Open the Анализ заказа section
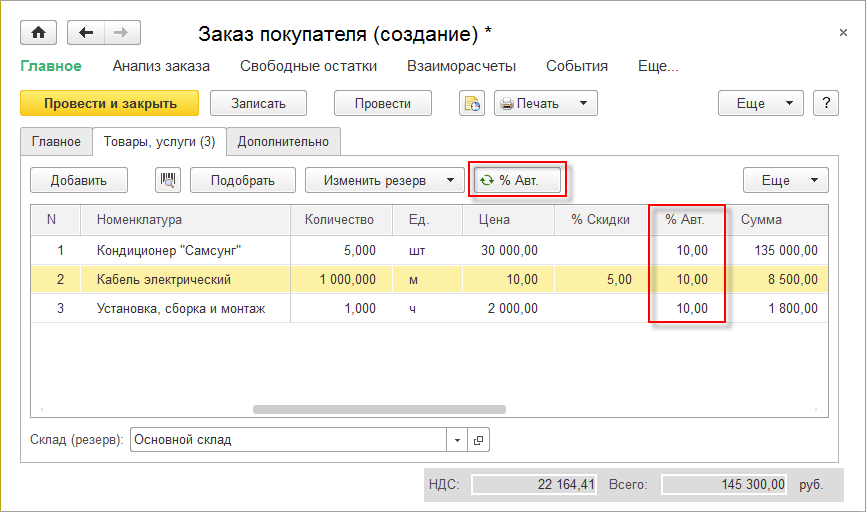This screenshot has height=512, width=866. click(161, 66)
